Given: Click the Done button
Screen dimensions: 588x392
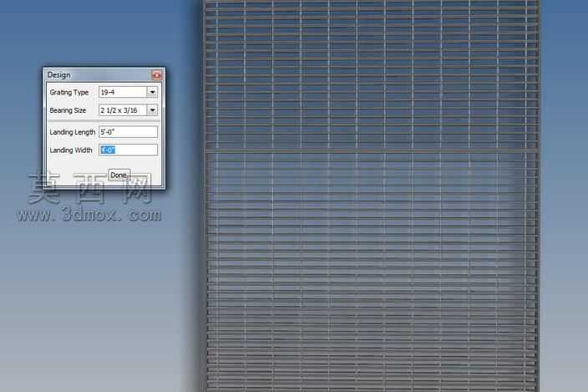Looking at the screenshot, I should 119,176.
